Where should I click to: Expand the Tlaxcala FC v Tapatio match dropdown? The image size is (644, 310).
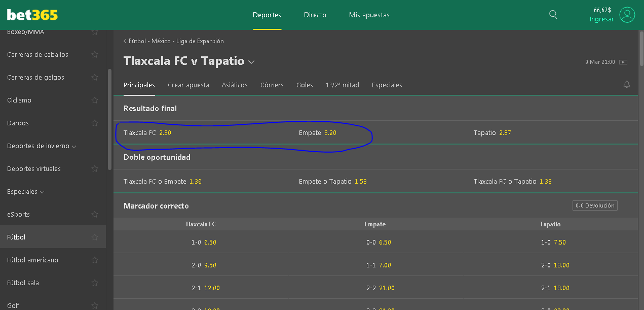[251, 62]
